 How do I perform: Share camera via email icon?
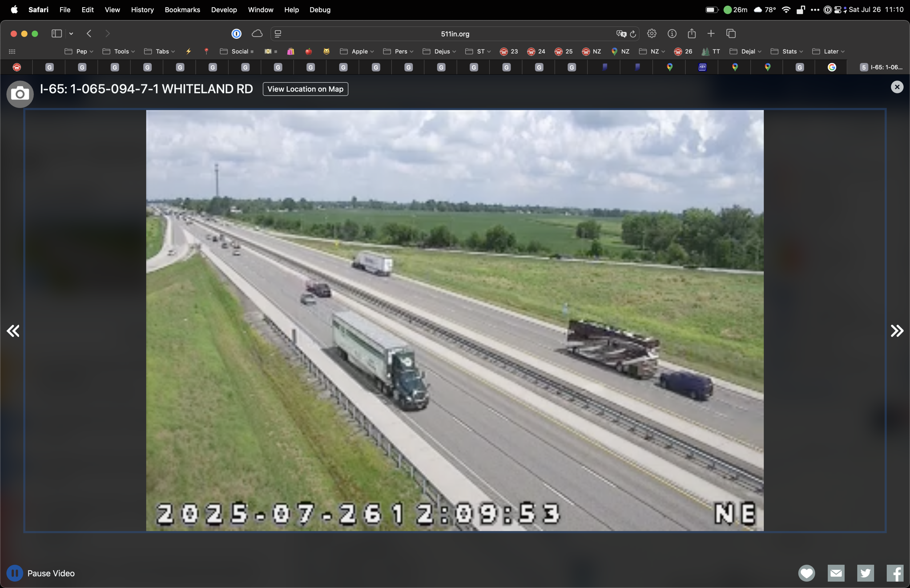point(836,573)
